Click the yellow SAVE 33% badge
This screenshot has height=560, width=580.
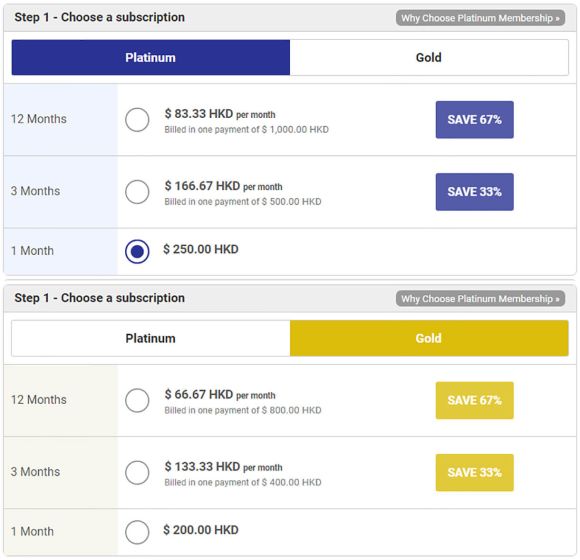(475, 473)
